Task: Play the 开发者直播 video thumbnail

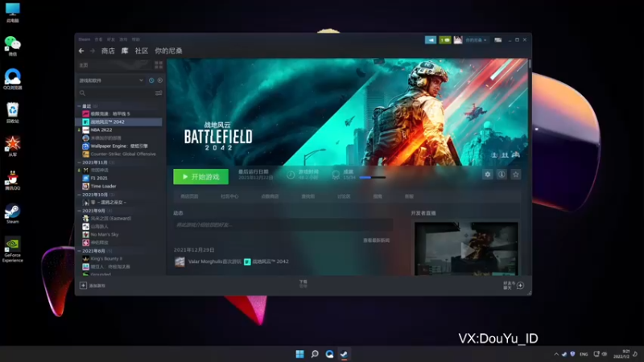Action: tap(466, 249)
